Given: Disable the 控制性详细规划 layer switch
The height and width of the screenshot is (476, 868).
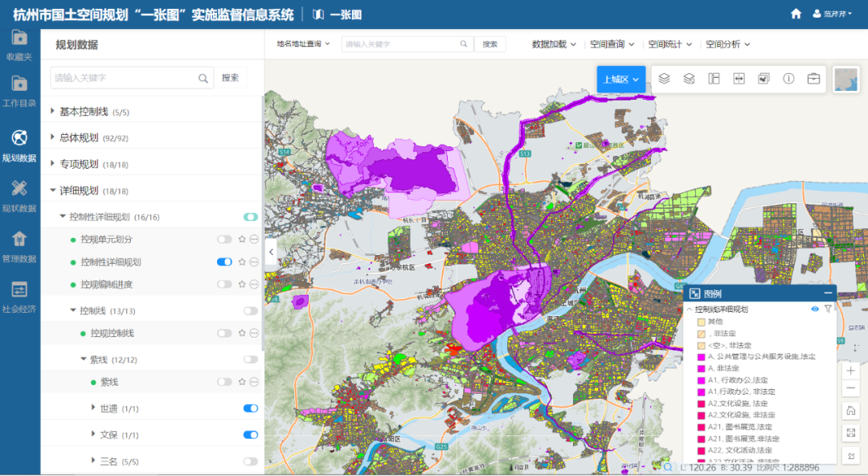Looking at the screenshot, I should tap(224, 262).
